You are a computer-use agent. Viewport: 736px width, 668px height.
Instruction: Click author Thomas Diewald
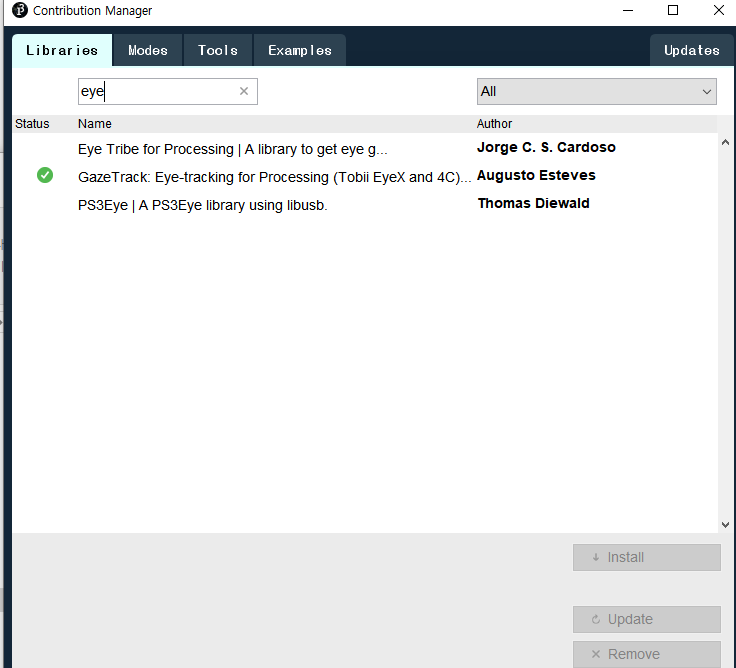[x=533, y=203]
